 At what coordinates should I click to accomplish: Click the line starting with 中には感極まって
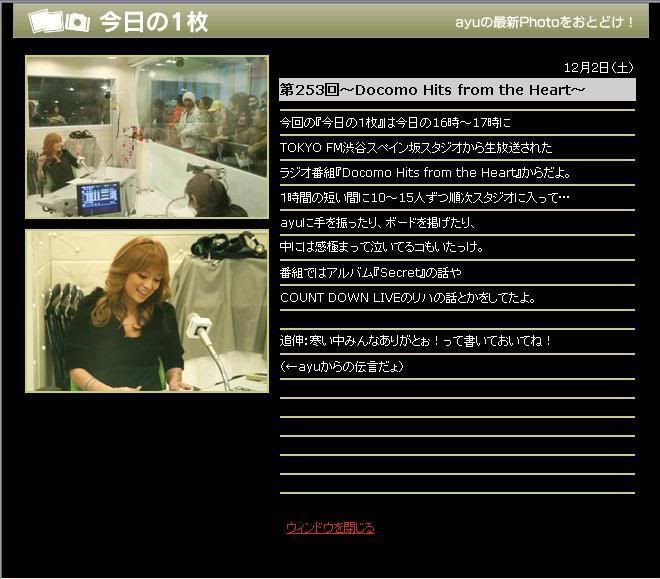coord(382,247)
